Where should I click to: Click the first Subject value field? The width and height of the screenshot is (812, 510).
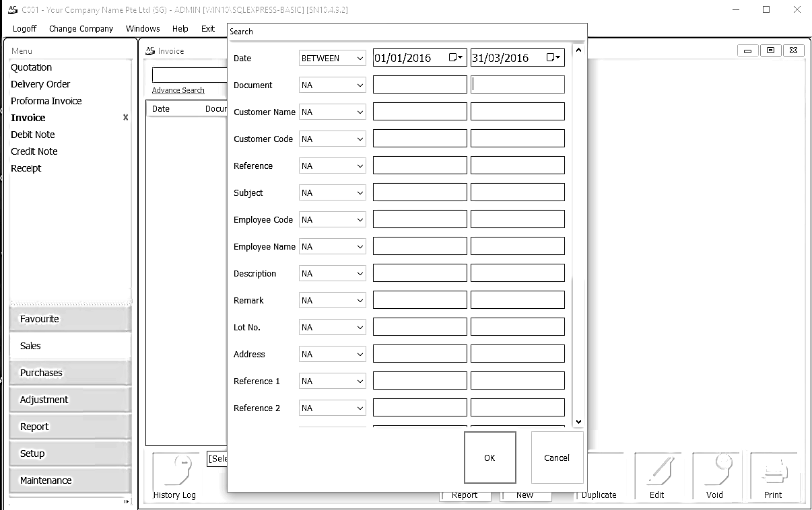[x=420, y=192]
